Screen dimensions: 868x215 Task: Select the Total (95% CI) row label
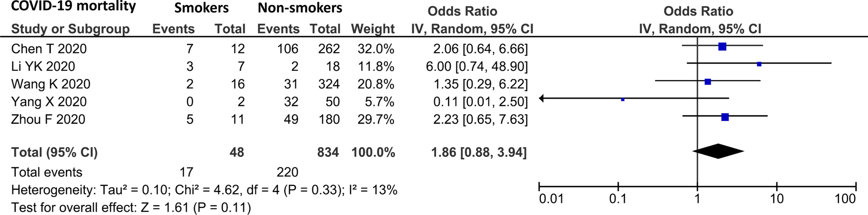(x=54, y=152)
